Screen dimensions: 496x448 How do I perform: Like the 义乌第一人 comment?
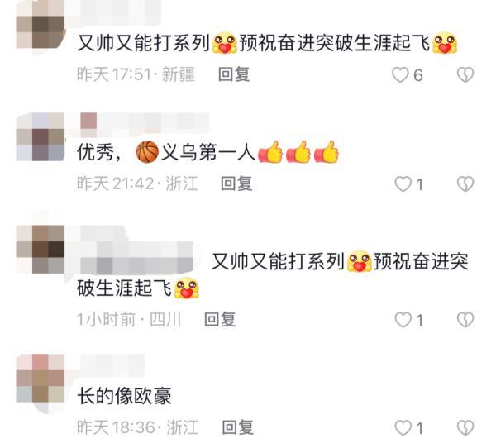click(x=403, y=184)
